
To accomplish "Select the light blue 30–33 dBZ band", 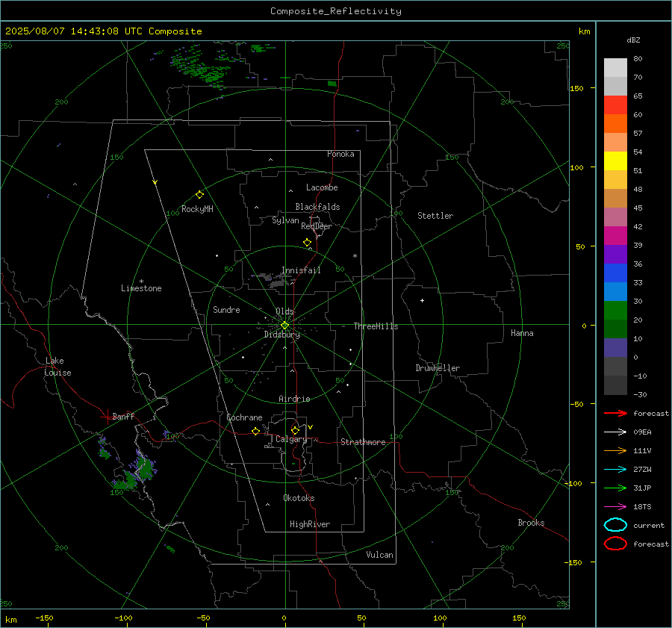I will [615, 291].
